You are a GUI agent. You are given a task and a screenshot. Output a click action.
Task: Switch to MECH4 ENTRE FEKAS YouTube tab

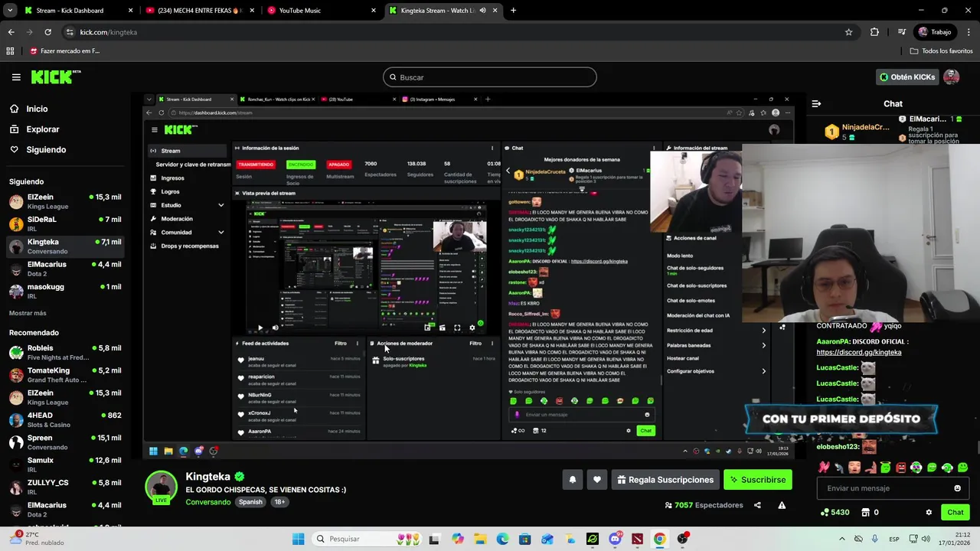pyautogui.click(x=199, y=11)
